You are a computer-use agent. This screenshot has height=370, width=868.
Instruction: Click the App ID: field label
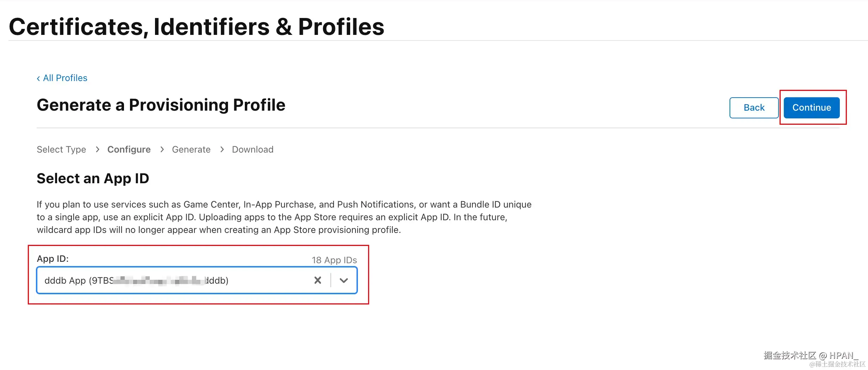[x=53, y=259]
